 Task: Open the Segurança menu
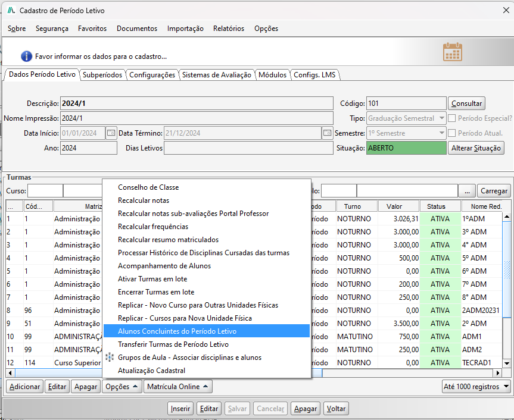[x=52, y=29]
